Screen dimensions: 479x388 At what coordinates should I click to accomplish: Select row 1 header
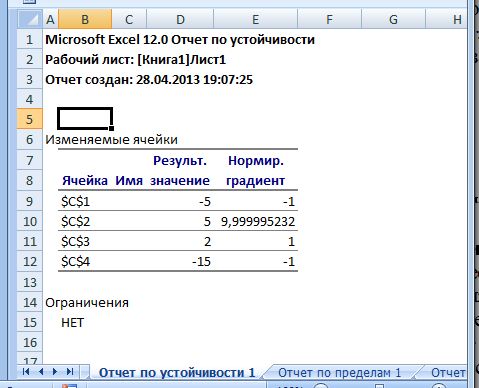pos(30,39)
